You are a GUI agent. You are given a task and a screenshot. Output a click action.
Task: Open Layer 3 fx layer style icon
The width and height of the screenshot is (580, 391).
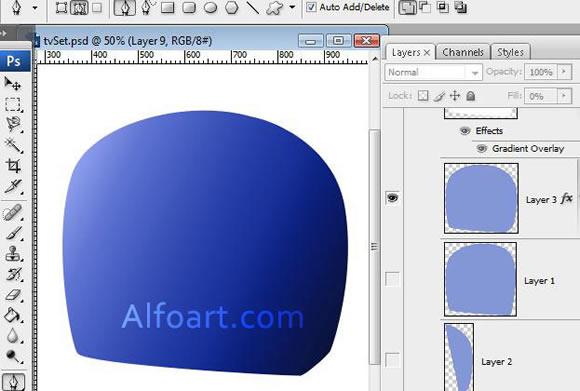(x=567, y=199)
